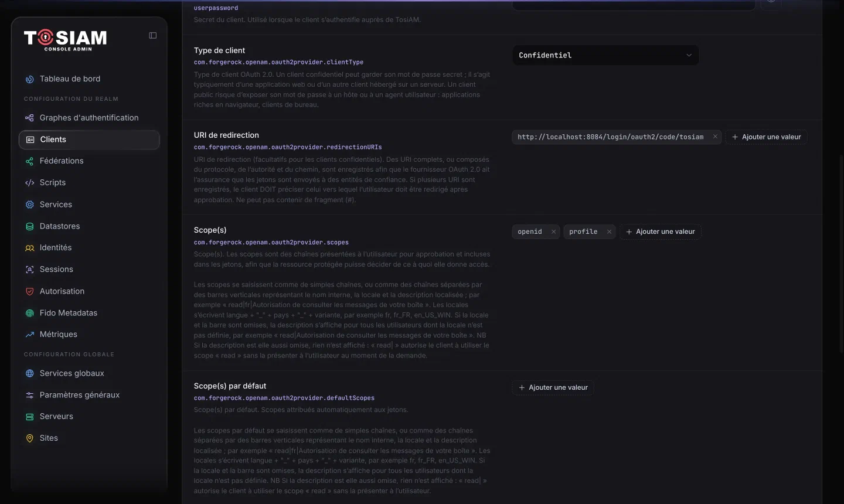Click the Sessions icon in sidebar
The width and height of the screenshot is (844, 504).
30,270
